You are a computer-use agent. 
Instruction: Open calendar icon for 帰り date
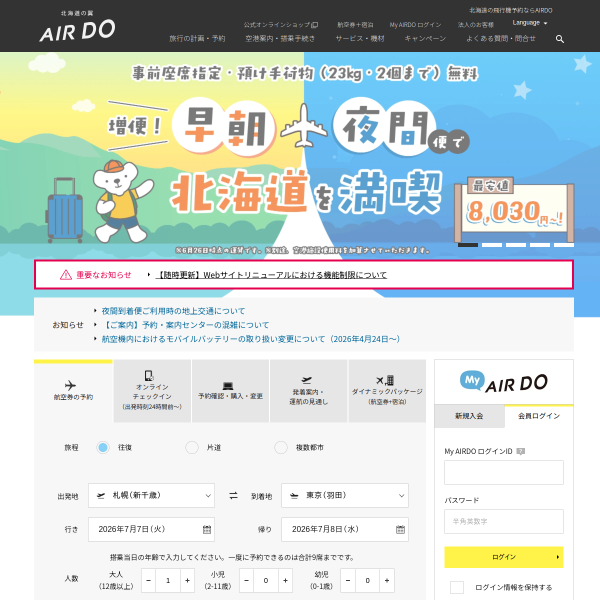click(x=400, y=530)
